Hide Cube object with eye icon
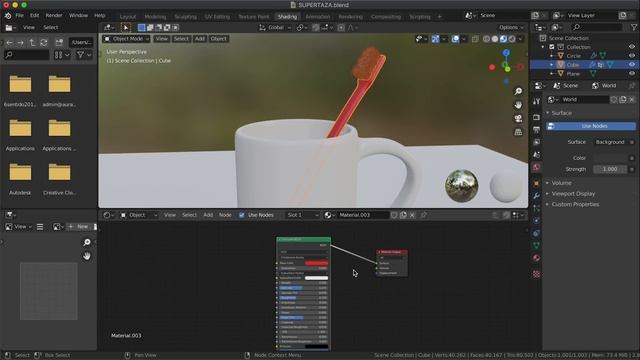640x360 pixels. pyautogui.click(x=632, y=65)
